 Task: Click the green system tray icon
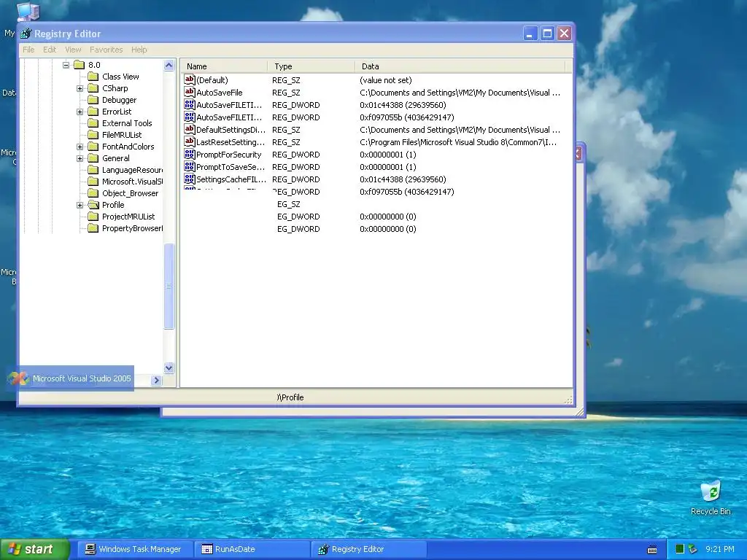[680, 549]
